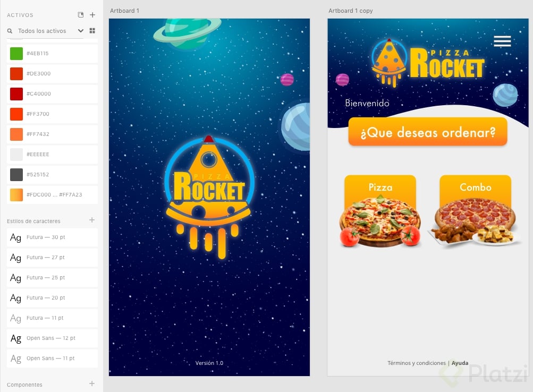
Task: Click the search magnifier icon in assets
Action: click(x=10, y=31)
